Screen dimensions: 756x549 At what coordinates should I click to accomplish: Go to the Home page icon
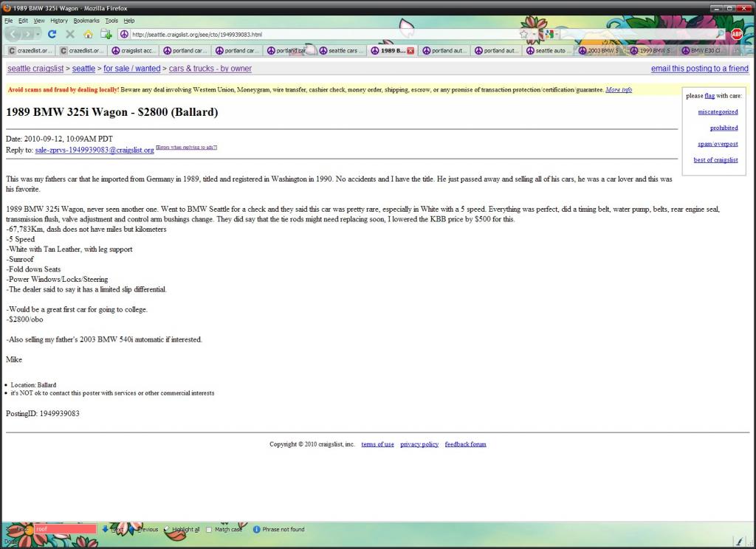(89, 34)
